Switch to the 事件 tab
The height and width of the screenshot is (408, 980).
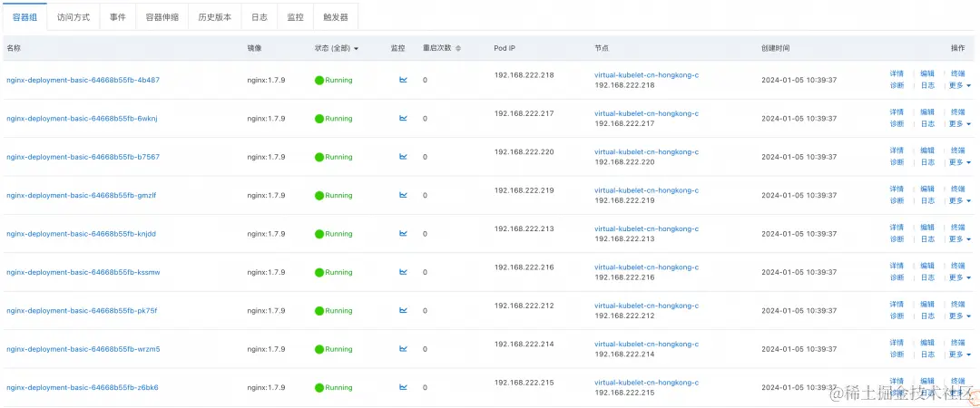pyautogui.click(x=117, y=17)
